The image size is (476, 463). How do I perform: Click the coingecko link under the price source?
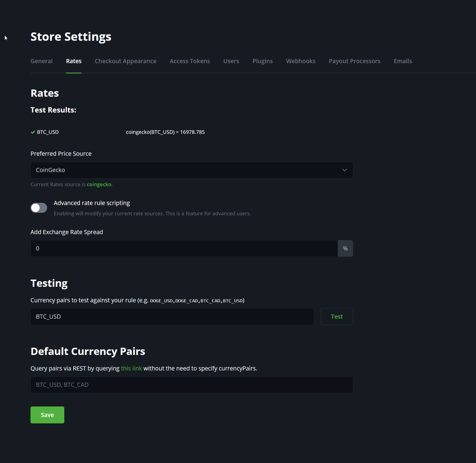(99, 184)
